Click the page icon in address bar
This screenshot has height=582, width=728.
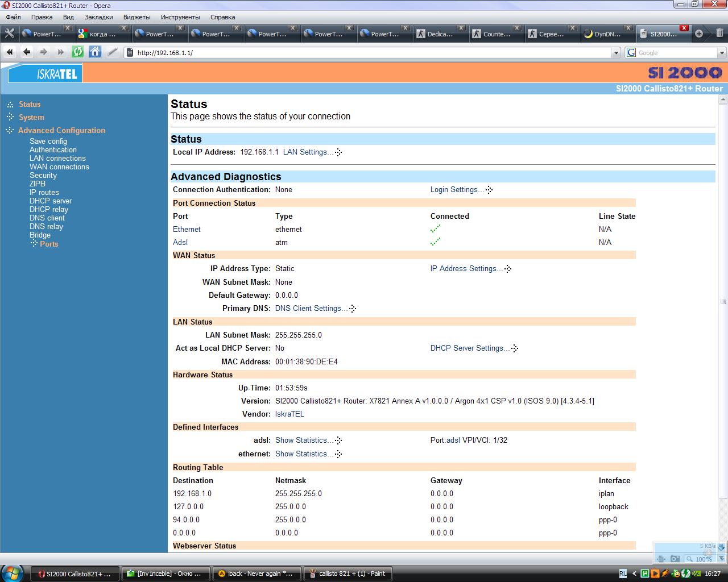pyautogui.click(x=130, y=53)
